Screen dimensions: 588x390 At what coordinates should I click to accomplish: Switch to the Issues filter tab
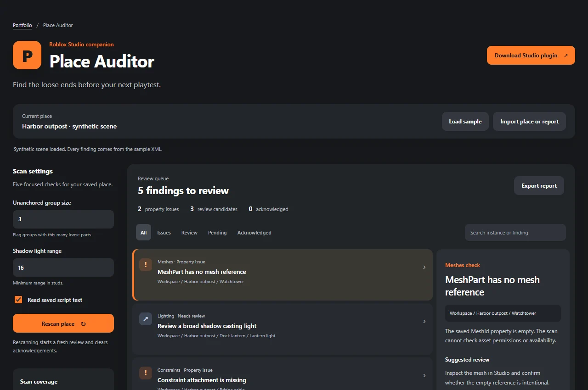coord(164,233)
